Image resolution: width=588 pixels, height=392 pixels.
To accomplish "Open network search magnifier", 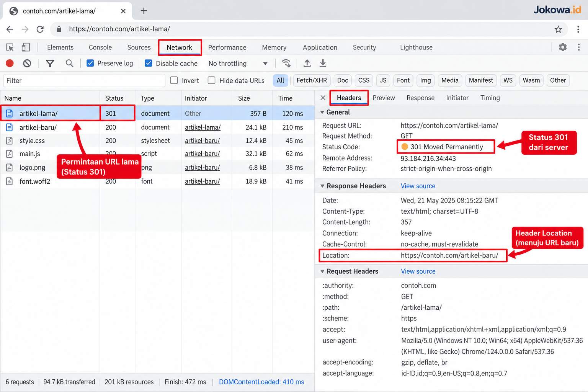I will tap(69, 63).
